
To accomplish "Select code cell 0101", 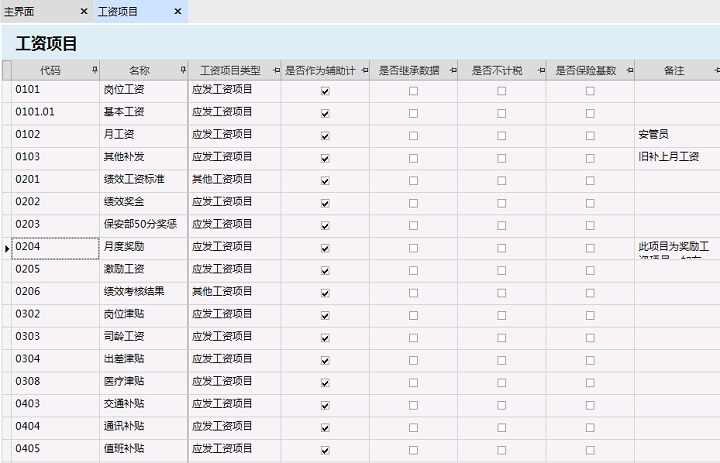I will pos(56,91).
